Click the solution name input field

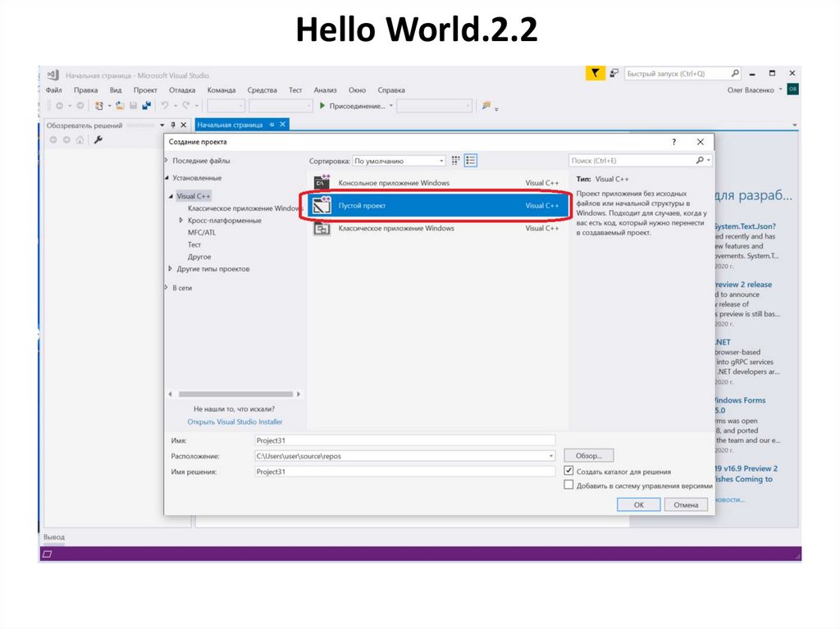click(405, 472)
